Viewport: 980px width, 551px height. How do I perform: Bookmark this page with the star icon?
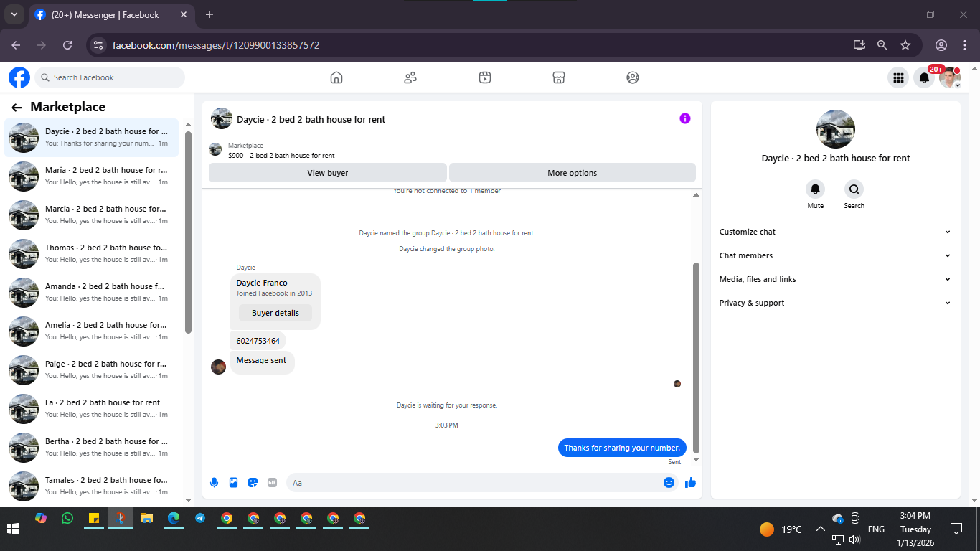(905, 45)
